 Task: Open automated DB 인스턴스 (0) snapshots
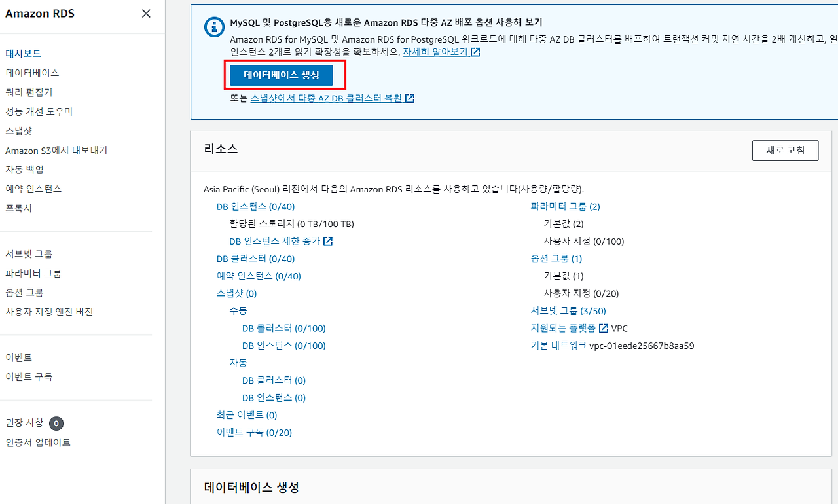coord(274,398)
